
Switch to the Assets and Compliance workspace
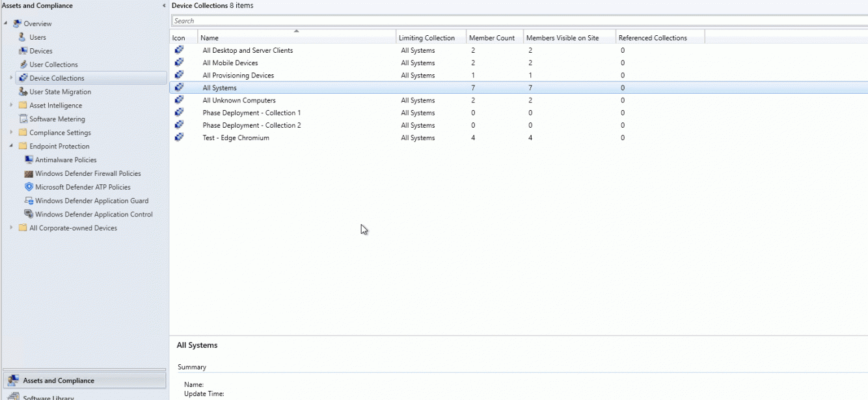pyautogui.click(x=58, y=380)
